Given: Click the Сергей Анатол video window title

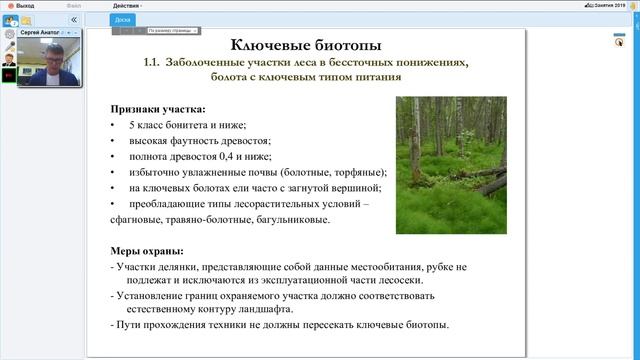Looking at the screenshot, I should tap(40, 32).
